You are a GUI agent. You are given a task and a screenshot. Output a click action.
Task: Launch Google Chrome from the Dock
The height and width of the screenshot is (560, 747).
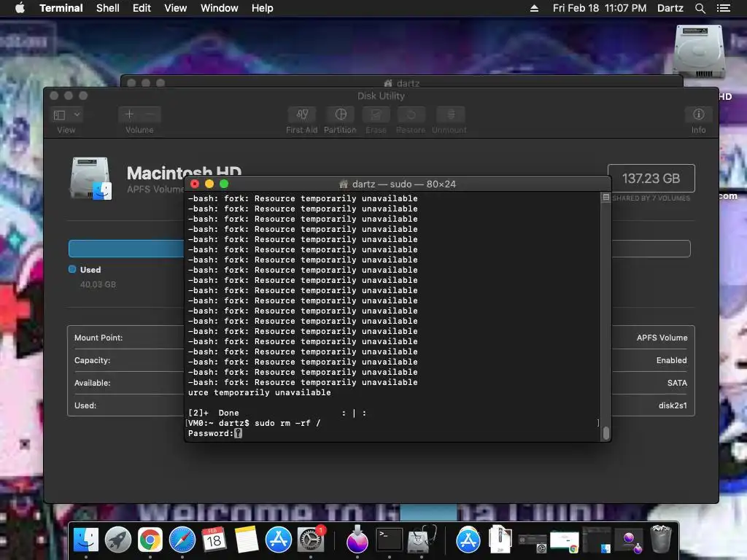(x=150, y=540)
